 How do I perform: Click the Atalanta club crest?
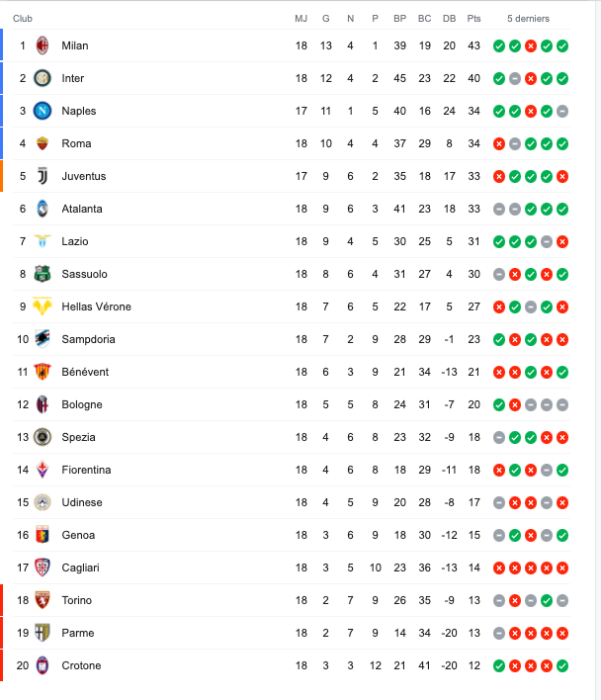tap(43, 209)
